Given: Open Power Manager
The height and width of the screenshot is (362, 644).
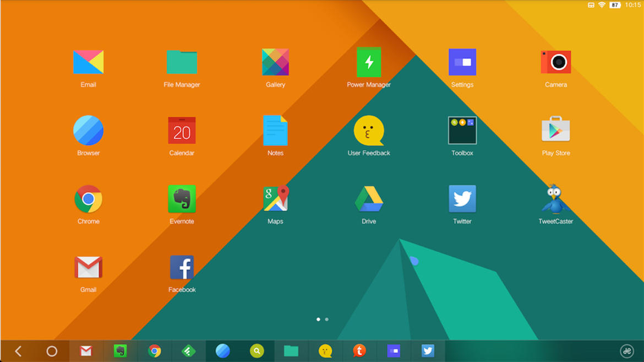Looking at the screenshot, I should click(x=369, y=62).
